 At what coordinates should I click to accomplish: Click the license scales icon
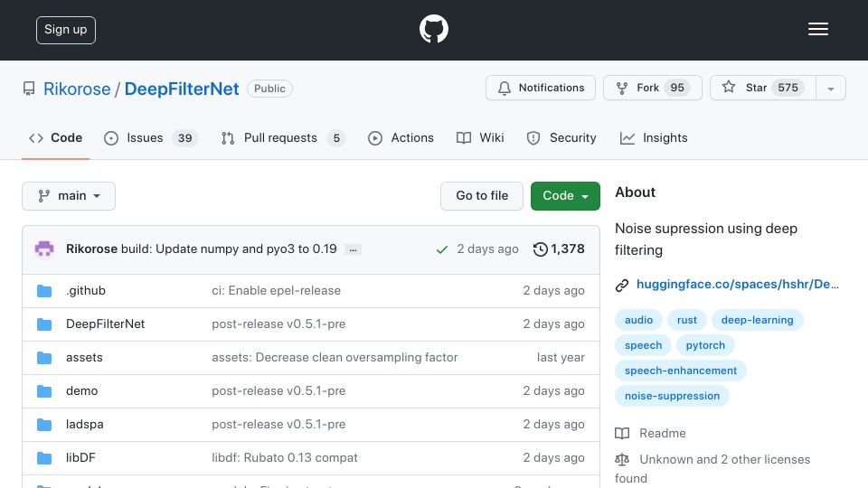pos(622,459)
